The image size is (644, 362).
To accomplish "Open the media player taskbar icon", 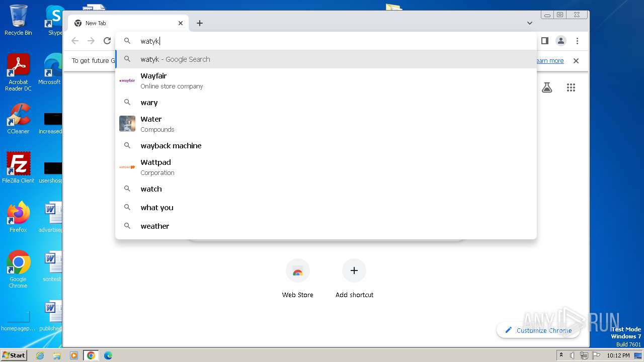I will coord(73,355).
